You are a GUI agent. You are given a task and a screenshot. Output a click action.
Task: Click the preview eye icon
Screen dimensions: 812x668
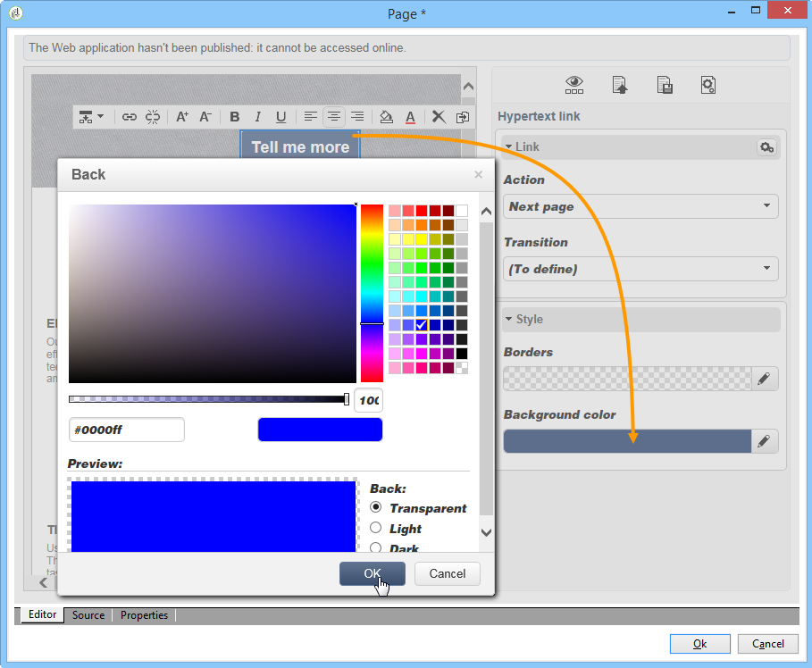click(574, 85)
